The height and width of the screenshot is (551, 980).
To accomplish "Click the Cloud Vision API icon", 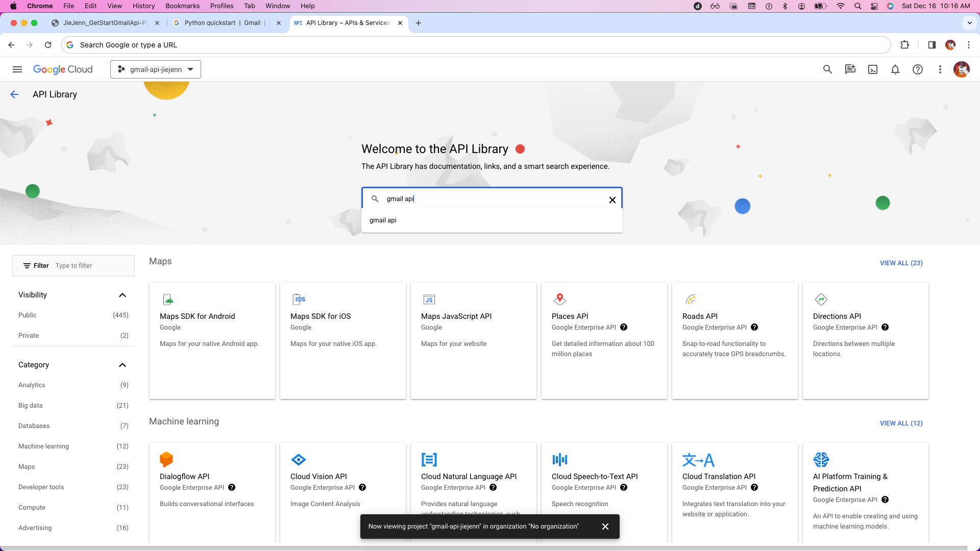I will click(299, 460).
